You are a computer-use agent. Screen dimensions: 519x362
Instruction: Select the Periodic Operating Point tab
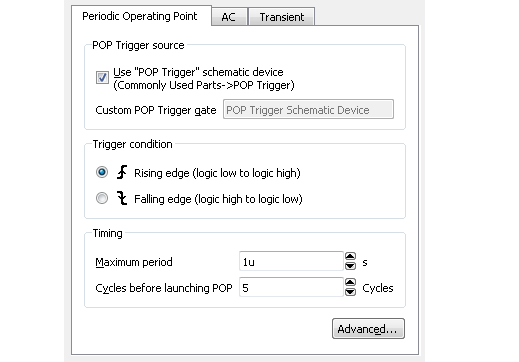140,16
